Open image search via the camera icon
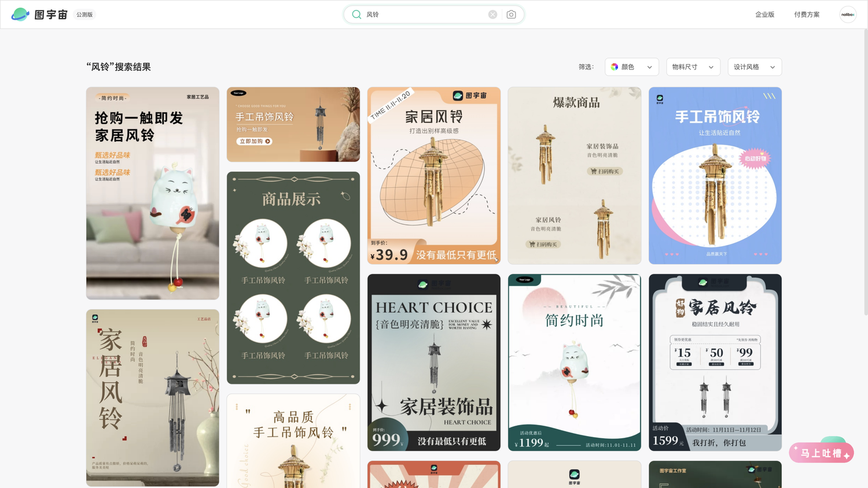This screenshot has height=488, width=868. 511,14
